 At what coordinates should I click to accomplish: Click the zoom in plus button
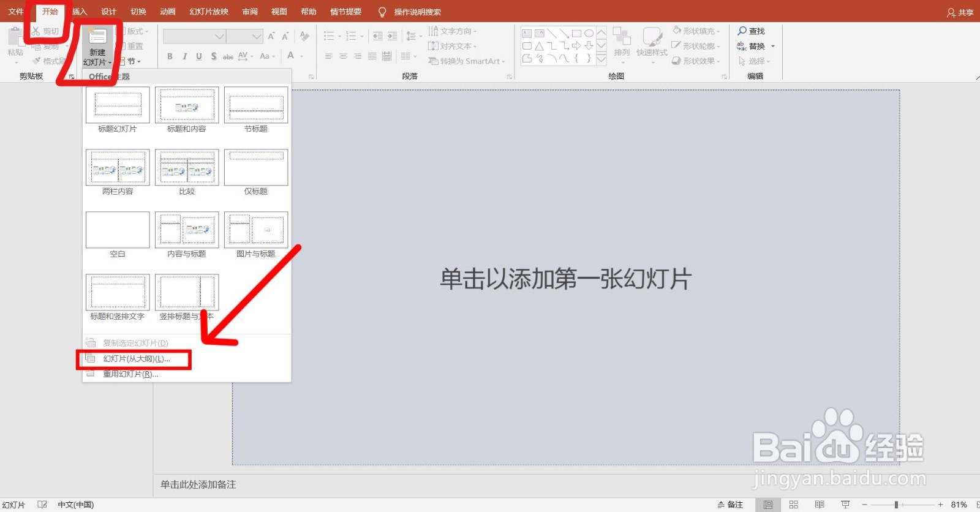point(941,505)
